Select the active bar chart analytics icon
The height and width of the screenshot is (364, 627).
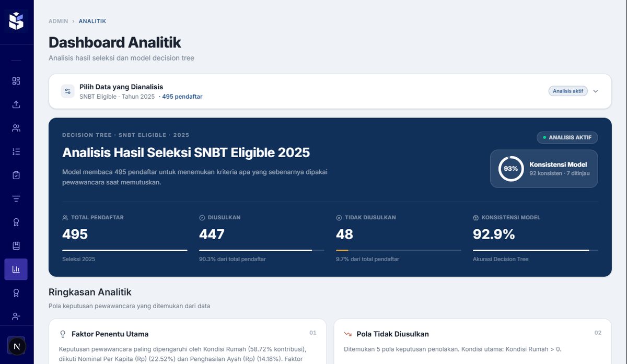tap(16, 269)
